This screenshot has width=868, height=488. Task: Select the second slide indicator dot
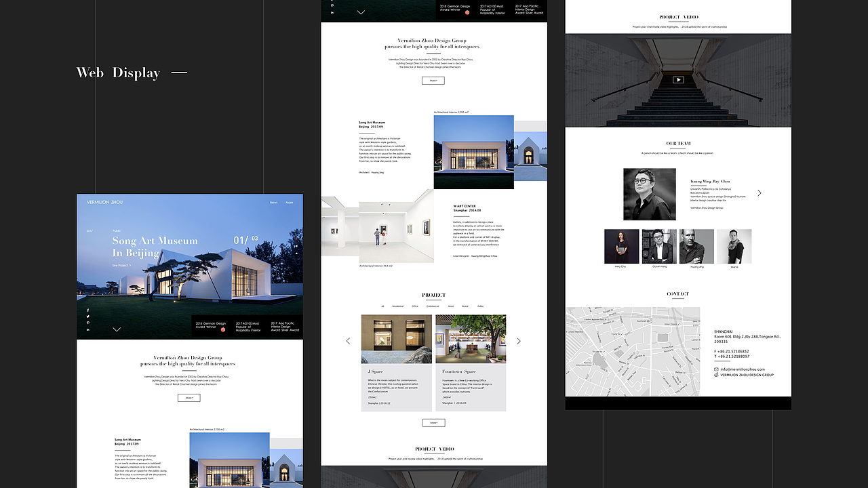pos(296,246)
